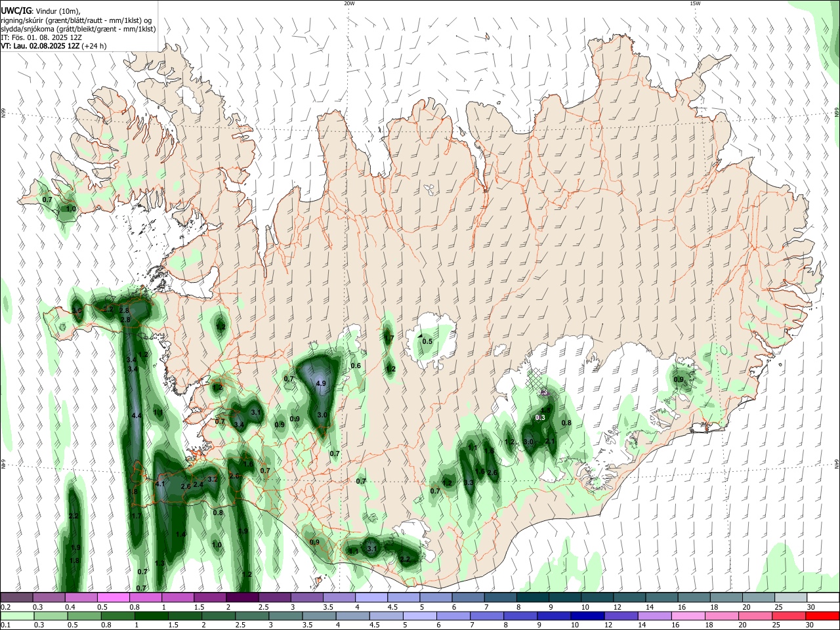
Task: Click the 'rigning/skúrir (grænt/blátt/rautt' legend description line
Action: 76,20
